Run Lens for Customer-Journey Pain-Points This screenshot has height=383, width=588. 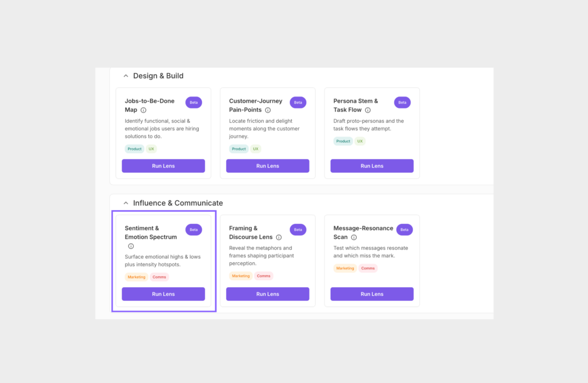[x=268, y=166]
